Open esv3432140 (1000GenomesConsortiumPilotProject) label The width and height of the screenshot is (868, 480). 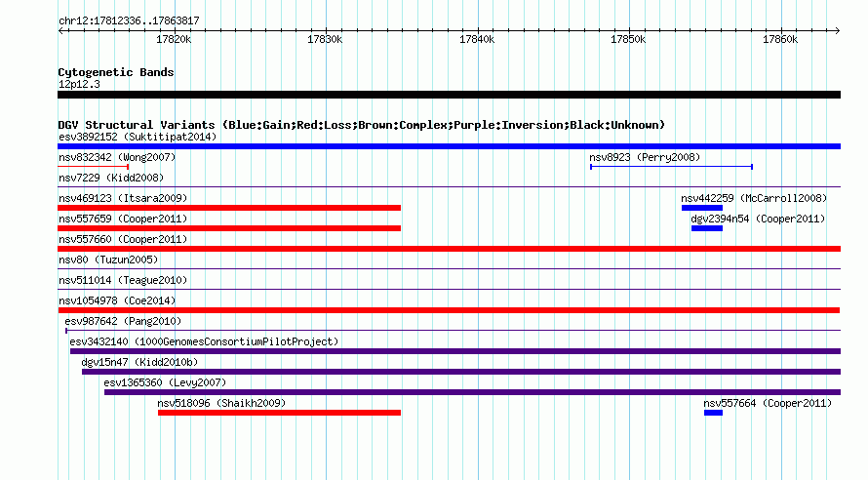point(204,341)
